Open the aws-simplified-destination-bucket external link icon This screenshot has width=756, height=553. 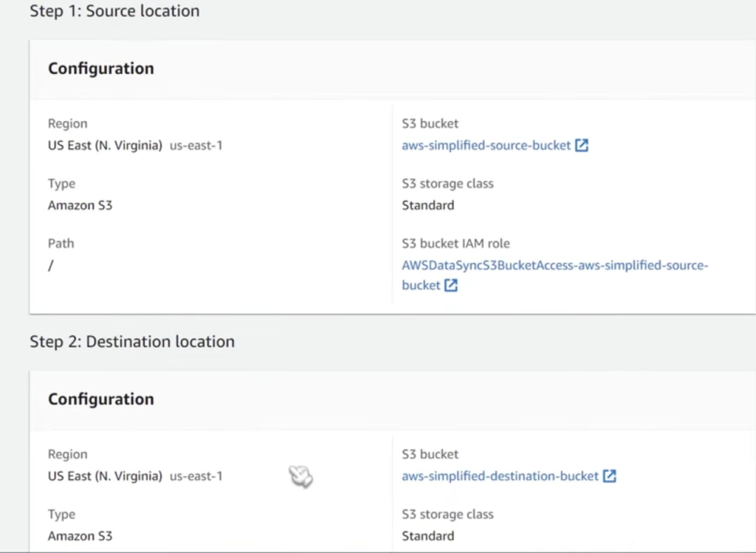(609, 476)
